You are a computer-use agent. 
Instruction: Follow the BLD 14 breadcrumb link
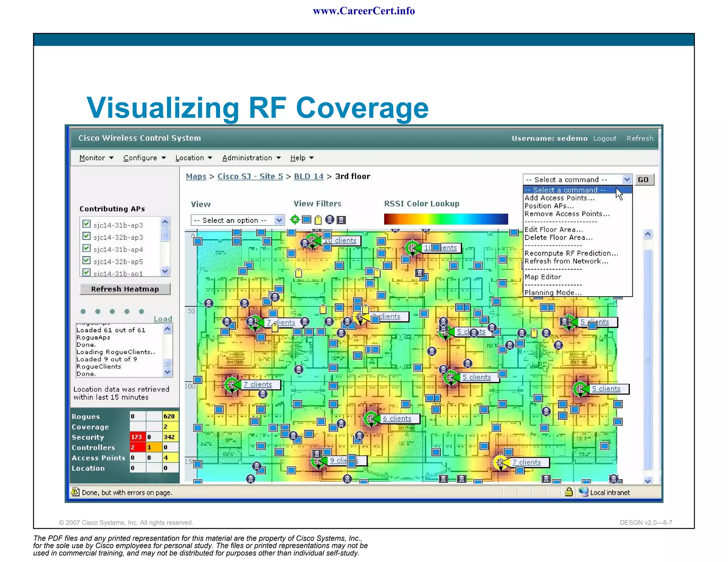309,176
